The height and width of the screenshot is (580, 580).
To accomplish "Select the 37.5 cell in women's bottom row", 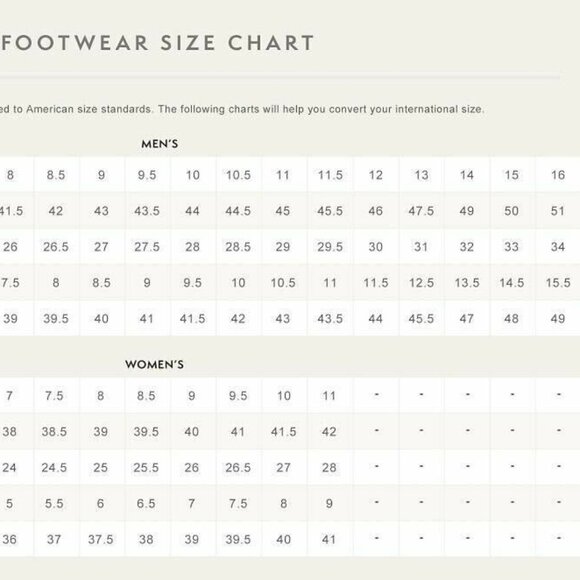I will pos(101,539).
